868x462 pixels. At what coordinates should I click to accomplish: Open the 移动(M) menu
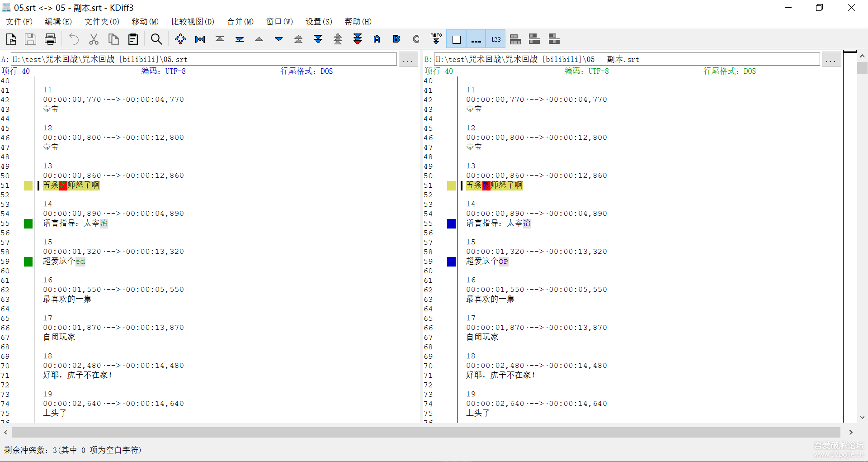pos(145,22)
